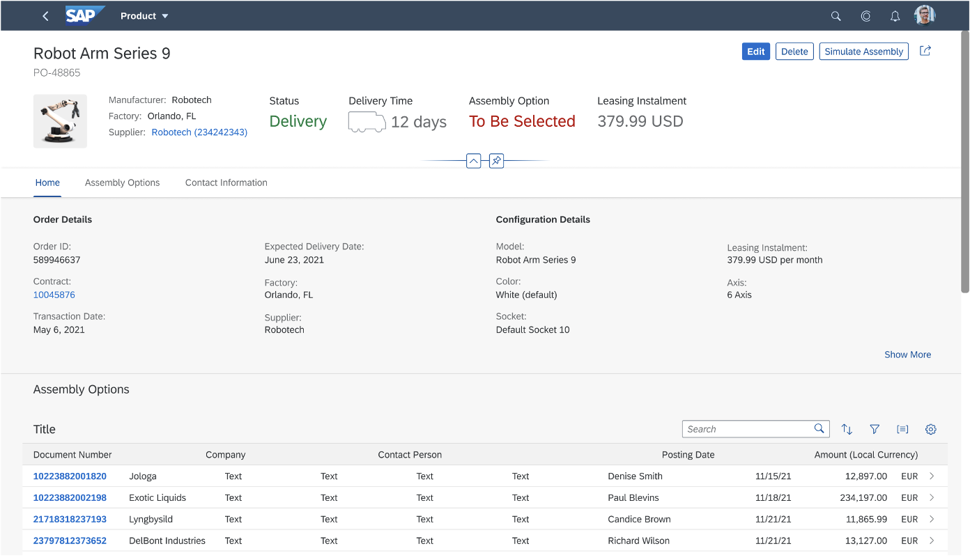Collapse the header with the up chevron

pos(474,161)
